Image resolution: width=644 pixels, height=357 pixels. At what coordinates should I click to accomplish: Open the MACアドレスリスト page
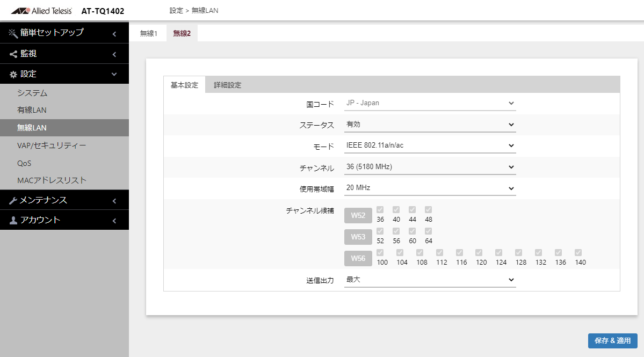[x=64, y=180]
